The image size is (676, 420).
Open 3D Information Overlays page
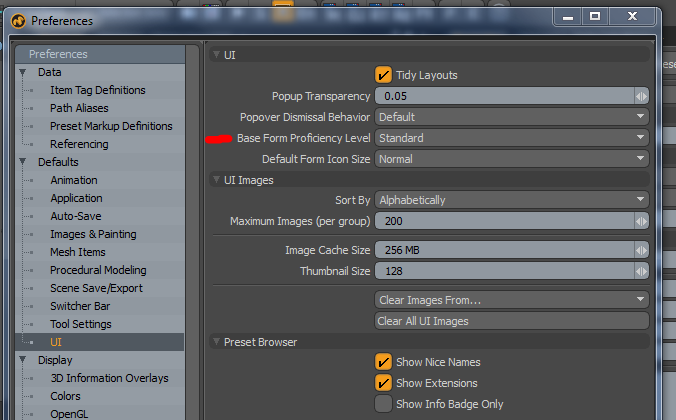coord(109,378)
